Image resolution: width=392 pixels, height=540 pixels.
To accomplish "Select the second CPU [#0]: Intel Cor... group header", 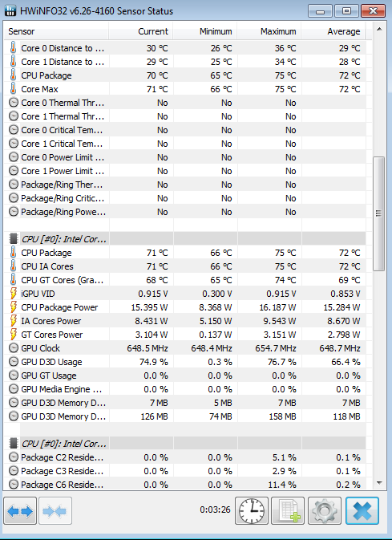I will pos(185,444).
